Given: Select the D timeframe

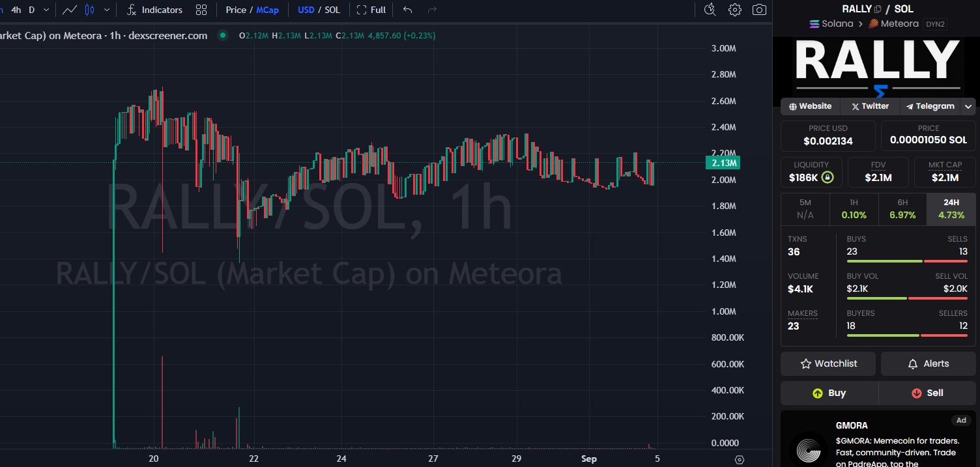Looking at the screenshot, I should point(31,10).
